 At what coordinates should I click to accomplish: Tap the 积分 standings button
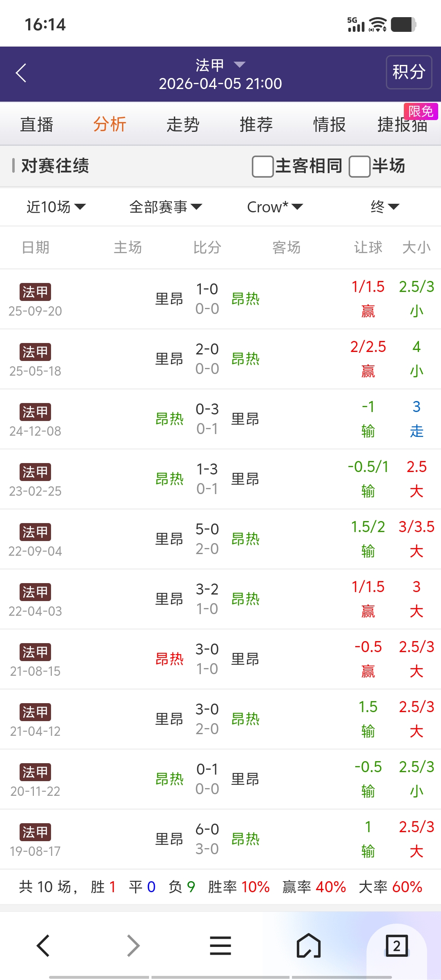point(409,72)
